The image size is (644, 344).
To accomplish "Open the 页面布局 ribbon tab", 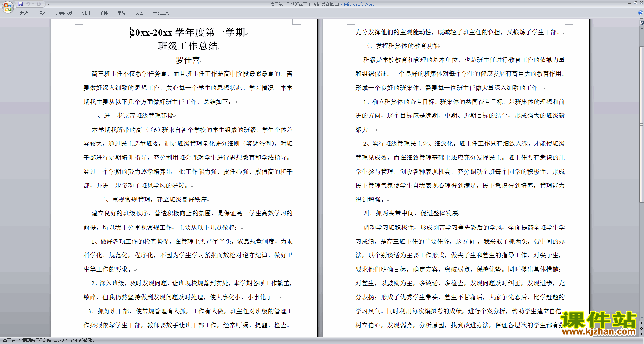I will coord(64,13).
